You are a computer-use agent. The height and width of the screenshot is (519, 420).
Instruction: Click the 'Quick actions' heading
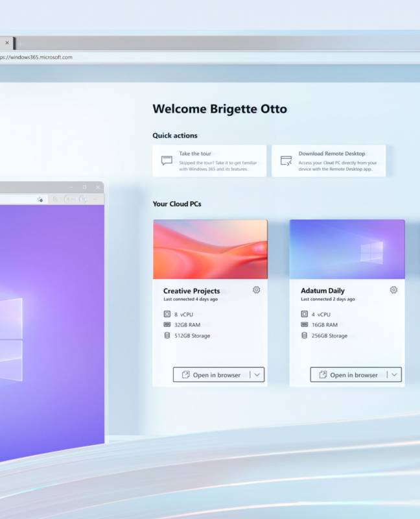point(175,136)
